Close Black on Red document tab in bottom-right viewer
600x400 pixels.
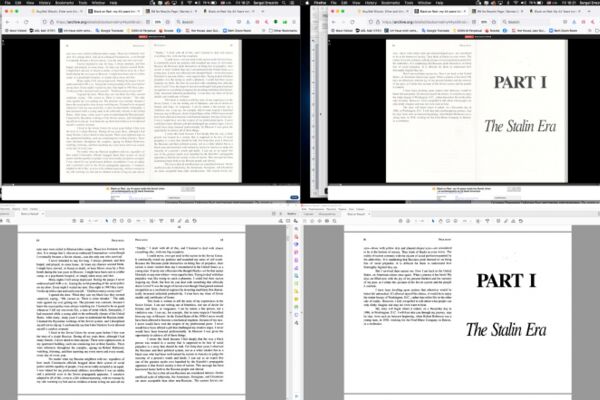coord(369,214)
